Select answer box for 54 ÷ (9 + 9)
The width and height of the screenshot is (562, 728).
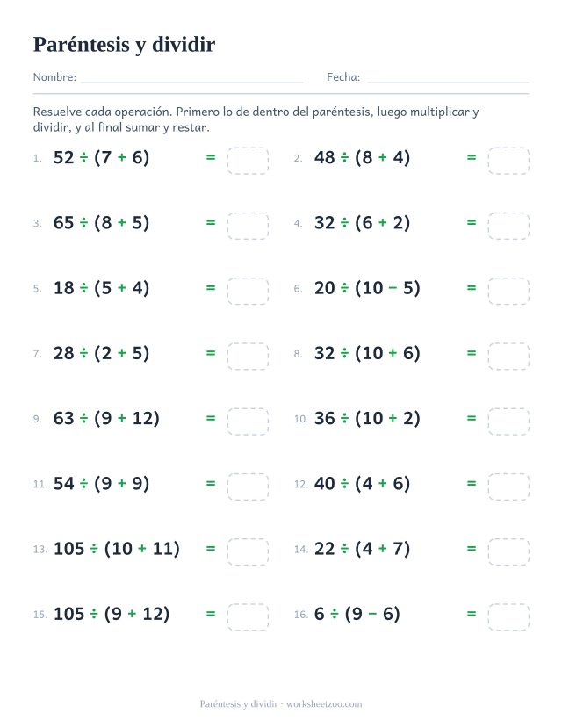pos(248,487)
